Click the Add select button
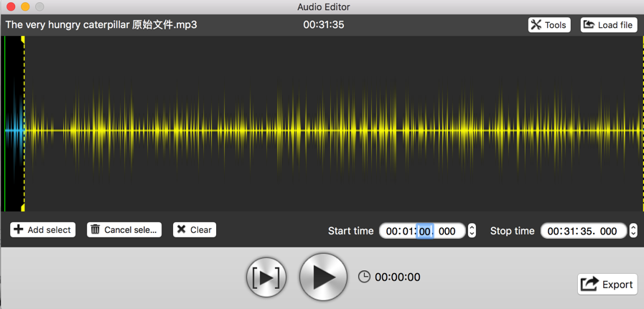This screenshot has height=309, width=644. click(42, 230)
